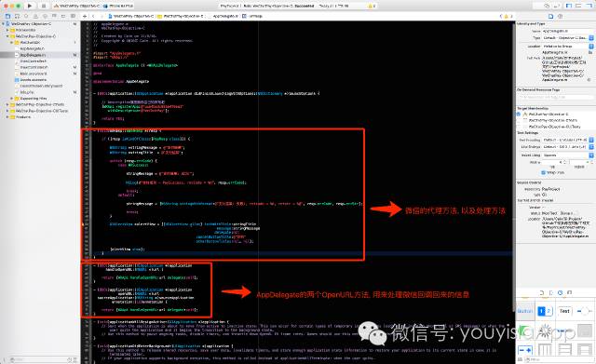Expand the WeChatSDK folder
This screenshot has width=596, height=364.
[x=12, y=43]
